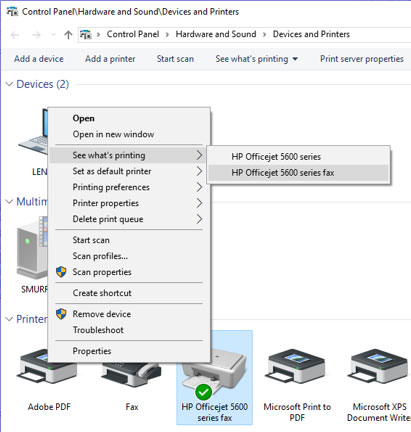Select Troubleshoot in the context menu

130,330
